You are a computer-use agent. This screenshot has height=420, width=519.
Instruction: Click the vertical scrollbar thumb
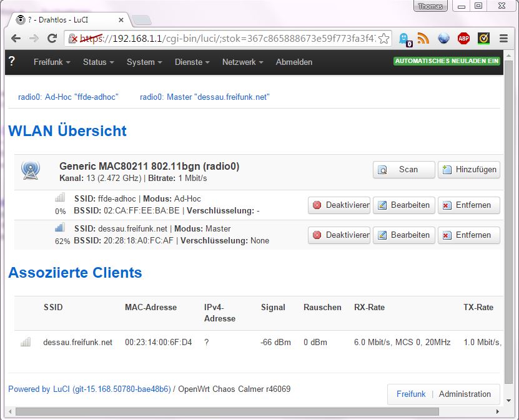(x=508, y=222)
